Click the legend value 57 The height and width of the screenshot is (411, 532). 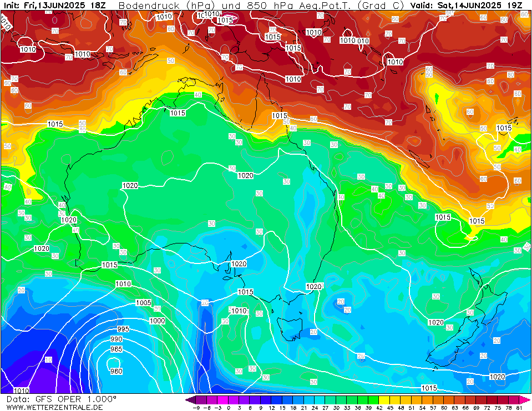pos(433,408)
